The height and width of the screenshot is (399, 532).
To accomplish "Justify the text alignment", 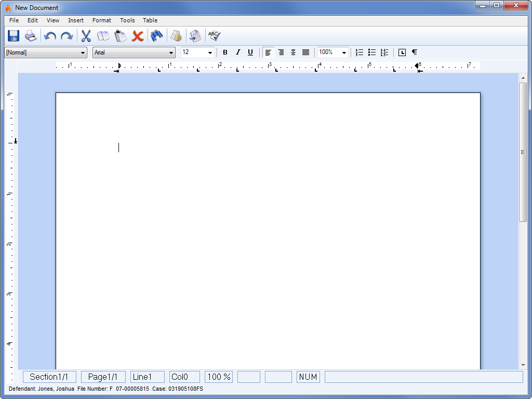I will (305, 52).
